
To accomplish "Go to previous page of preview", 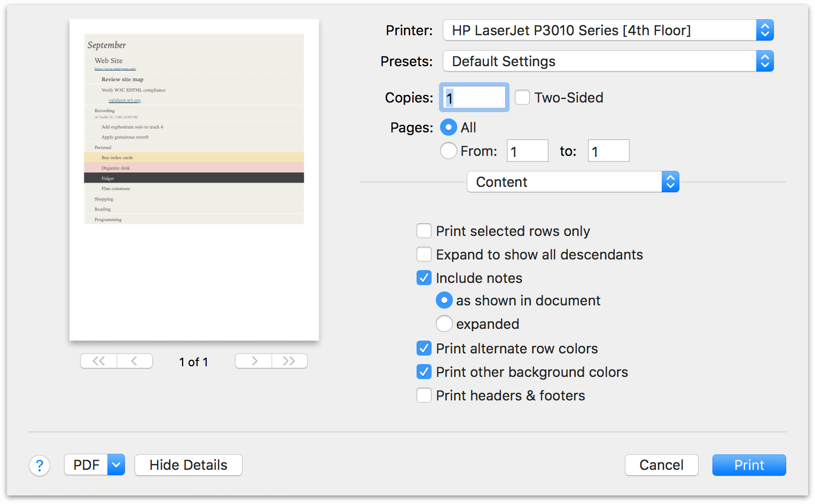I will coord(135,361).
